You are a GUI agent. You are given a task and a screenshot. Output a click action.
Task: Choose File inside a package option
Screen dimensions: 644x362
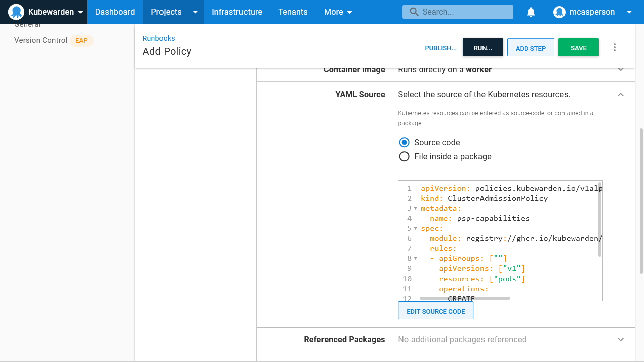pyautogui.click(x=404, y=156)
